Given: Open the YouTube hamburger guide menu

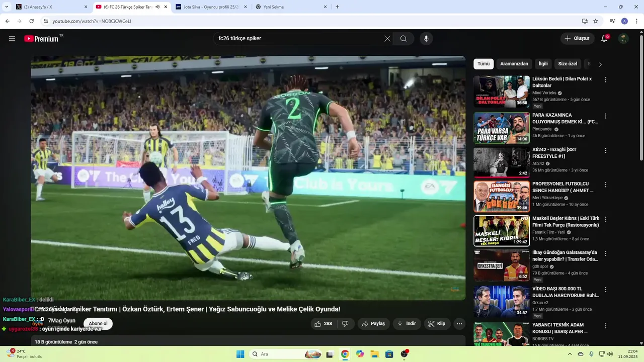Looking at the screenshot, I should [12, 39].
